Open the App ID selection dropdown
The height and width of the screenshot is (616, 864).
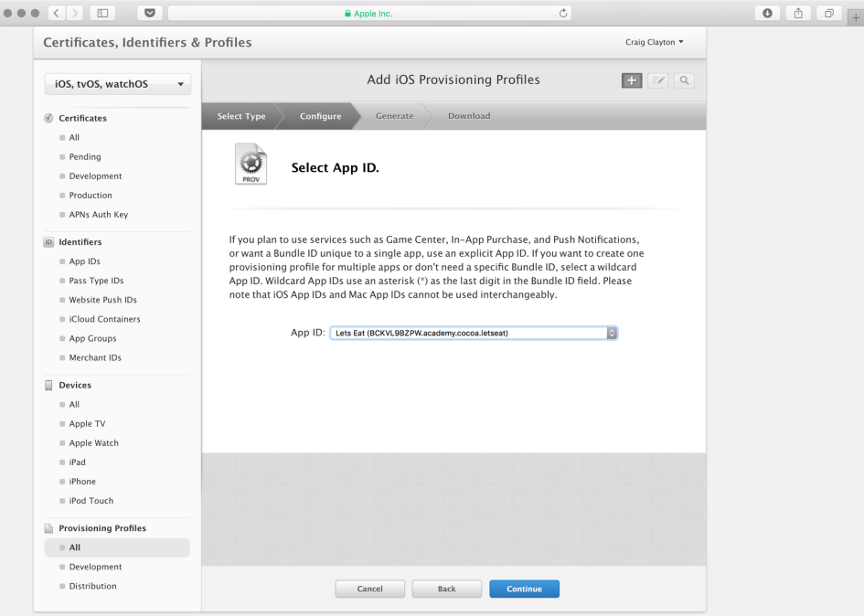(x=474, y=333)
